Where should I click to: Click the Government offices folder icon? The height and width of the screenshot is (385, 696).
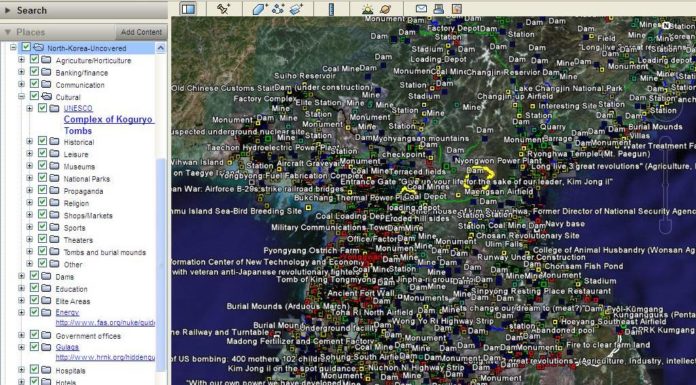[x=47, y=335]
